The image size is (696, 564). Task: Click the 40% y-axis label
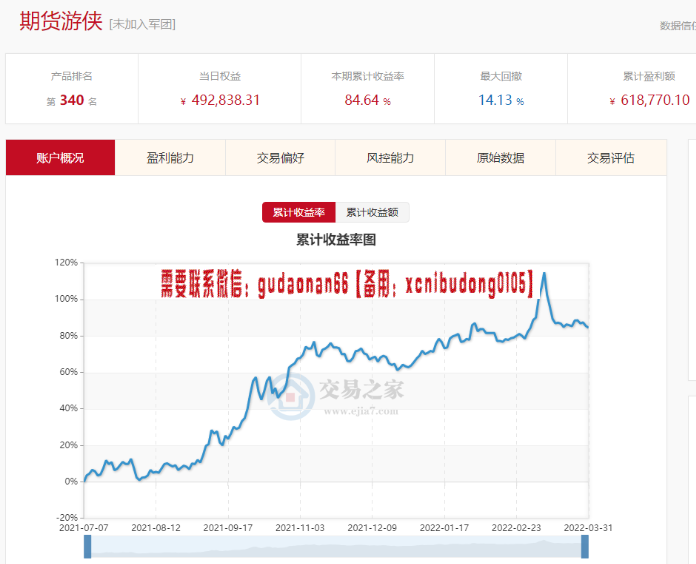click(x=69, y=408)
